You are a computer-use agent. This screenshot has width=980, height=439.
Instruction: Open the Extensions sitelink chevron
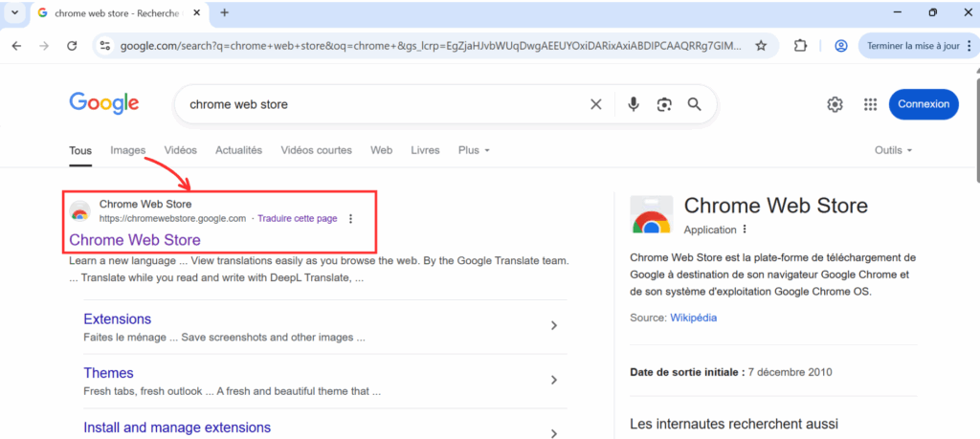[x=554, y=325]
